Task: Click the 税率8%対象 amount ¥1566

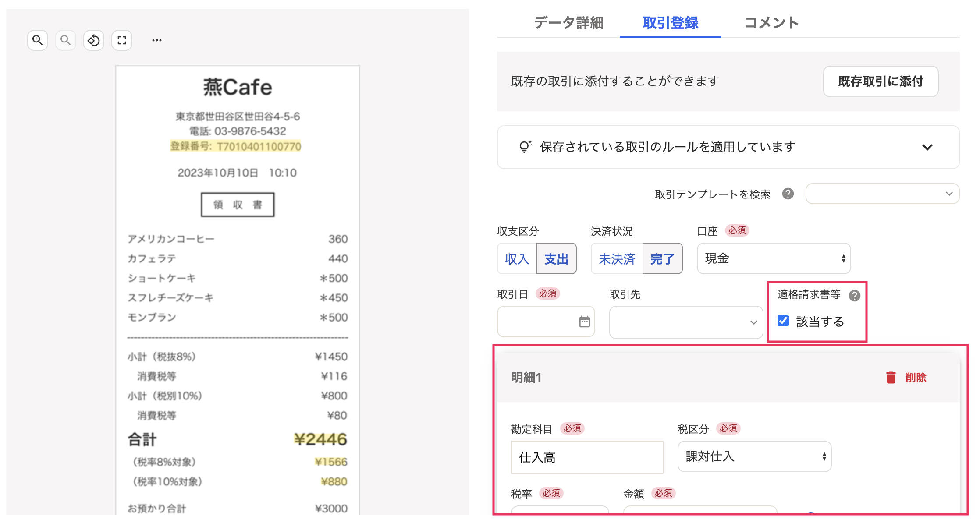Action: [331, 462]
